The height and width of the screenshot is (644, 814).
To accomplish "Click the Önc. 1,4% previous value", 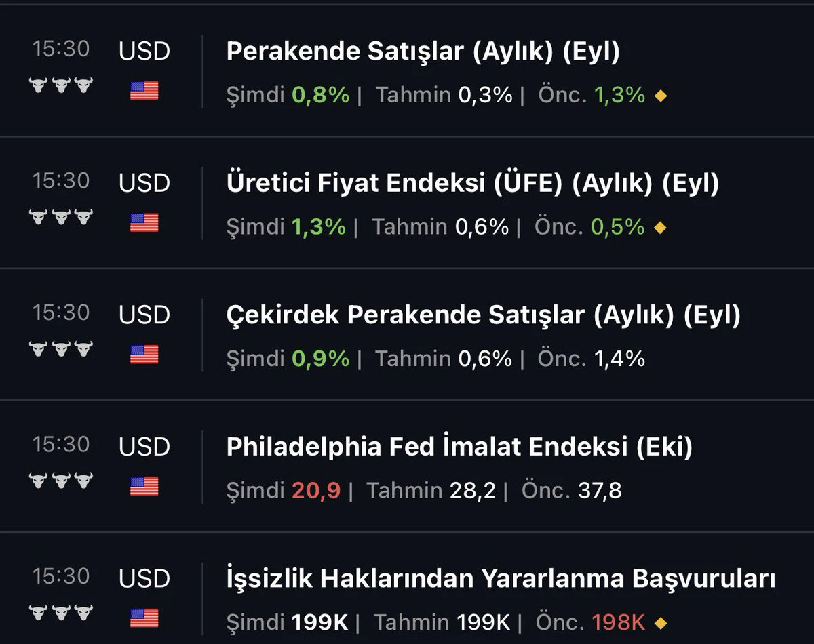I will (x=592, y=359).
